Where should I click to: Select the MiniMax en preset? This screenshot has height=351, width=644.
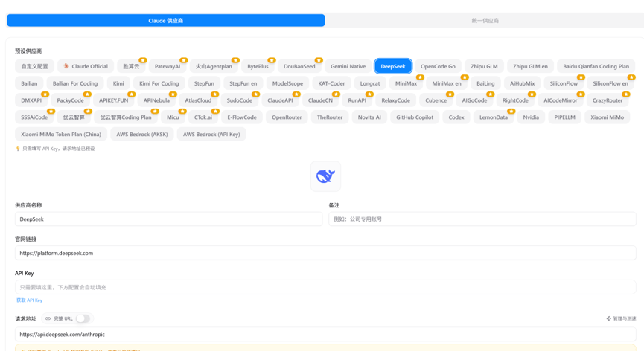pyautogui.click(x=447, y=83)
